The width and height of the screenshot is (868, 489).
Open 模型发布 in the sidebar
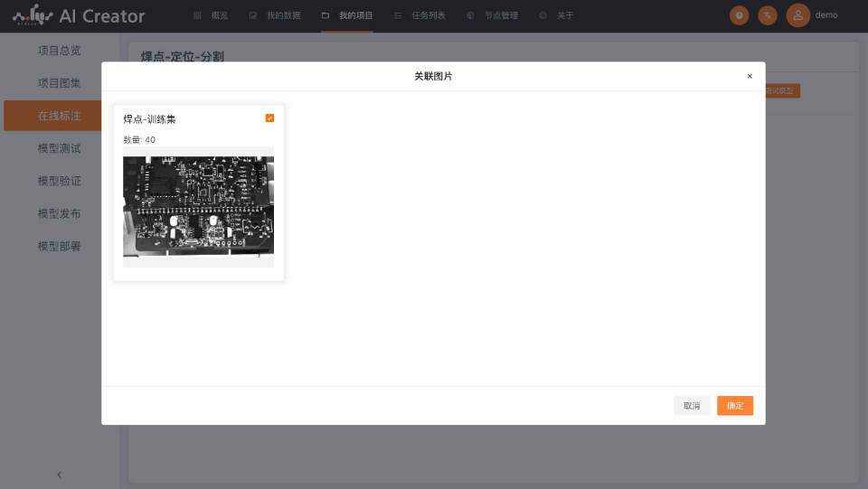click(60, 213)
